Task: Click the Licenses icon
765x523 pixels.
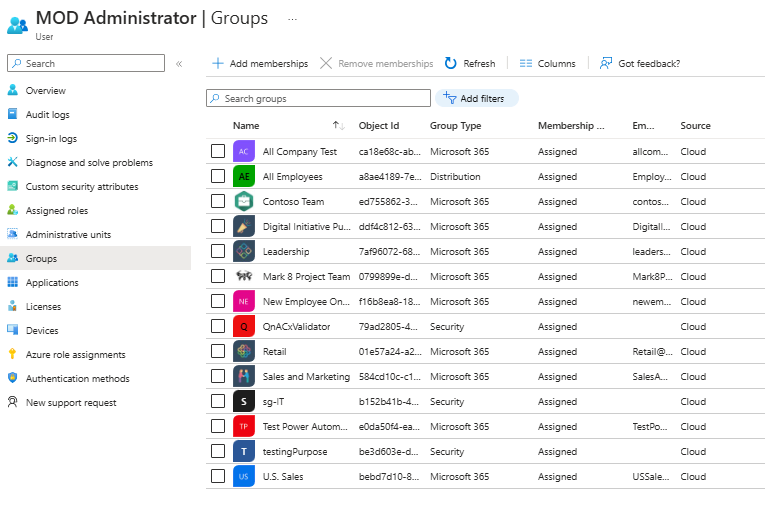Action: tap(13, 306)
